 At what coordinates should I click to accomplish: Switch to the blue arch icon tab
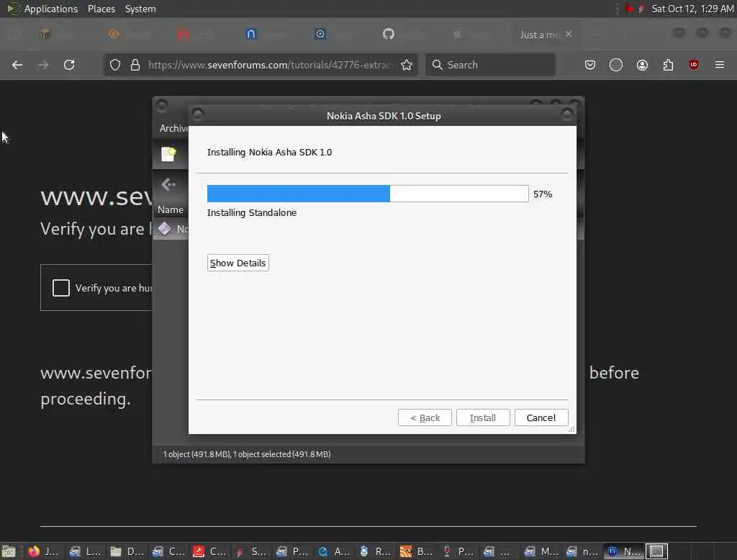pyautogui.click(x=251, y=34)
